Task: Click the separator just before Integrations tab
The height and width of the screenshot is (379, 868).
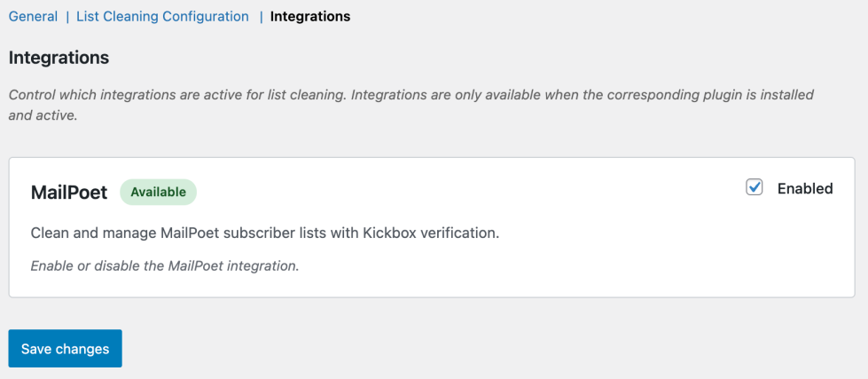Action: 261,16
